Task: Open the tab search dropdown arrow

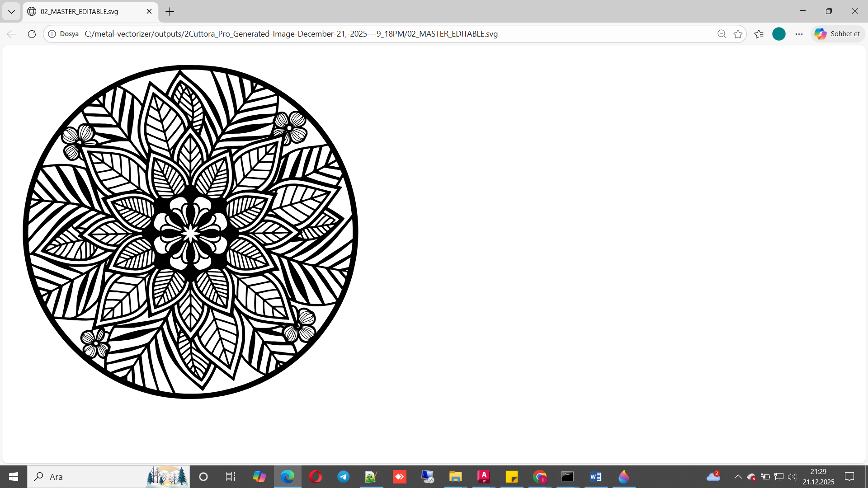Action: pyautogui.click(x=11, y=12)
